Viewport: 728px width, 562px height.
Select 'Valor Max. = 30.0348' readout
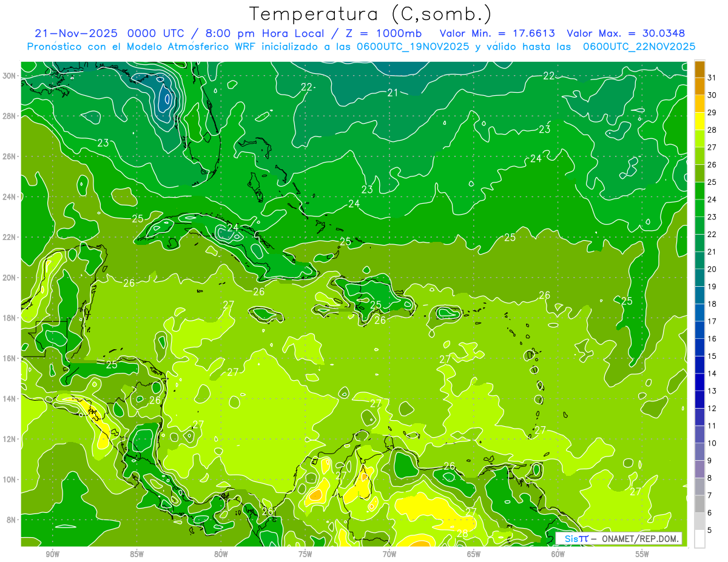[625, 33]
